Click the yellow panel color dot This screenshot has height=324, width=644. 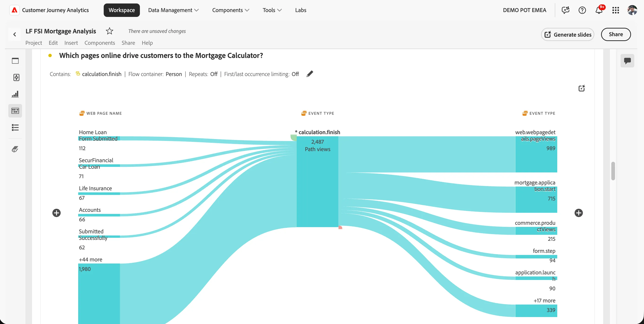50,55
